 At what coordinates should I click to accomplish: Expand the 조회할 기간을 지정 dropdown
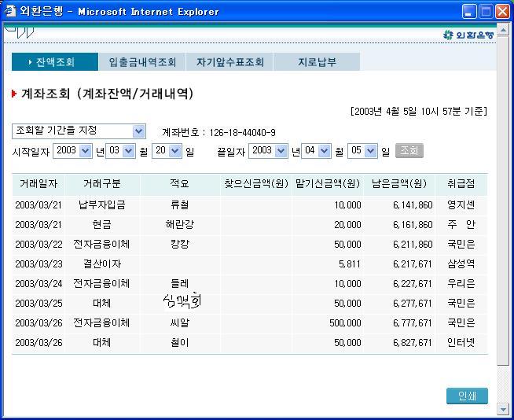pyautogui.click(x=138, y=131)
